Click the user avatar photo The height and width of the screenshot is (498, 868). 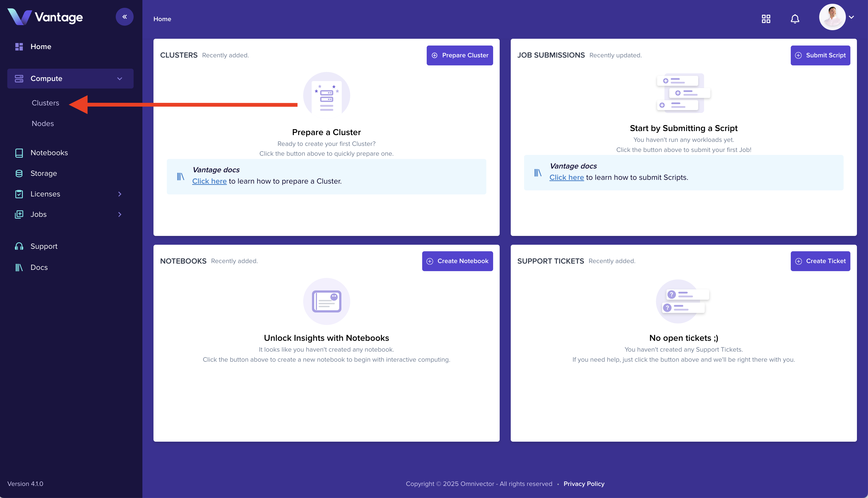click(832, 17)
